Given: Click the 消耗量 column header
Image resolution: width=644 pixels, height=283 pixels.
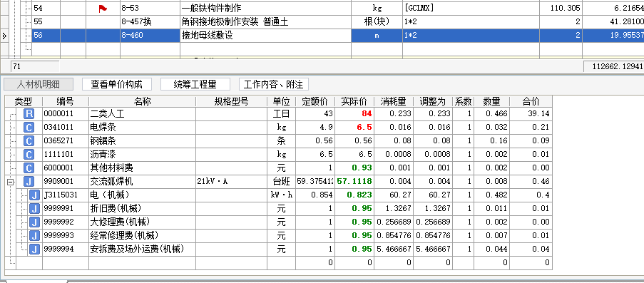Looking at the screenshot, I should [393, 101].
